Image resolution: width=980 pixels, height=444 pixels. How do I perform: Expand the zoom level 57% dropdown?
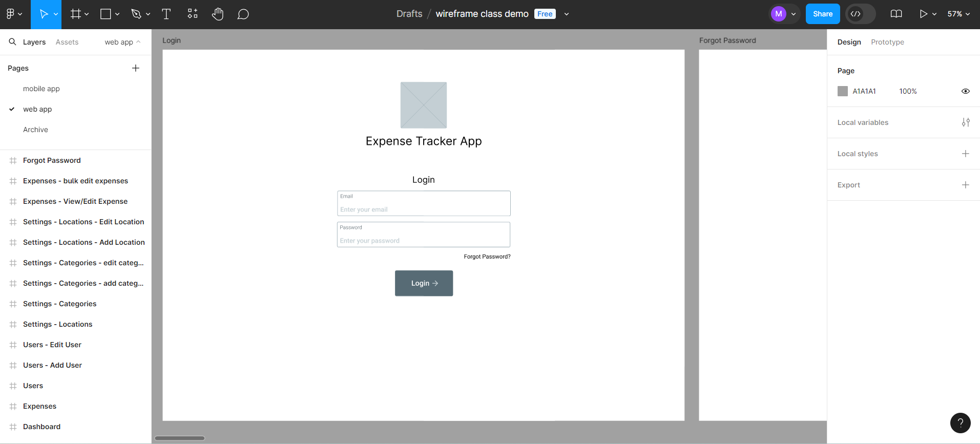pyautogui.click(x=958, y=14)
